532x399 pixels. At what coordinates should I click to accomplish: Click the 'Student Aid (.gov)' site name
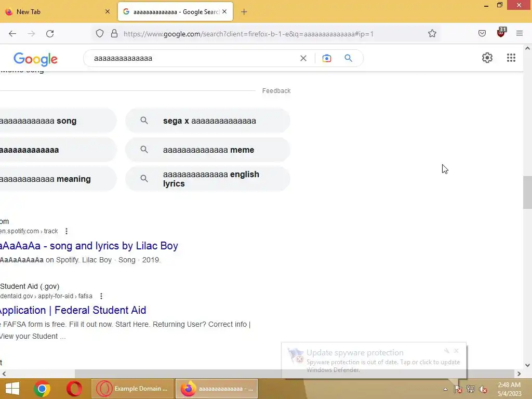pyautogui.click(x=30, y=286)
